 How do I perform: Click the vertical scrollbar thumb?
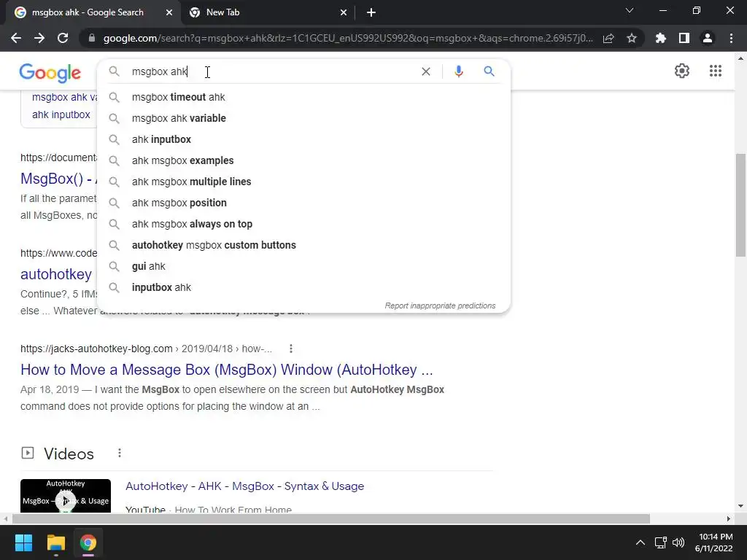click(x=740, y=205)
